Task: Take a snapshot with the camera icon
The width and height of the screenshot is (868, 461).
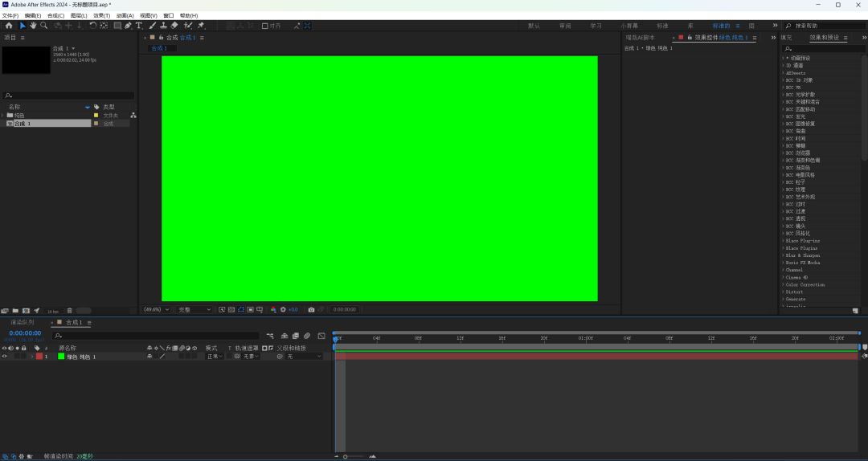Action: [311, 309]
